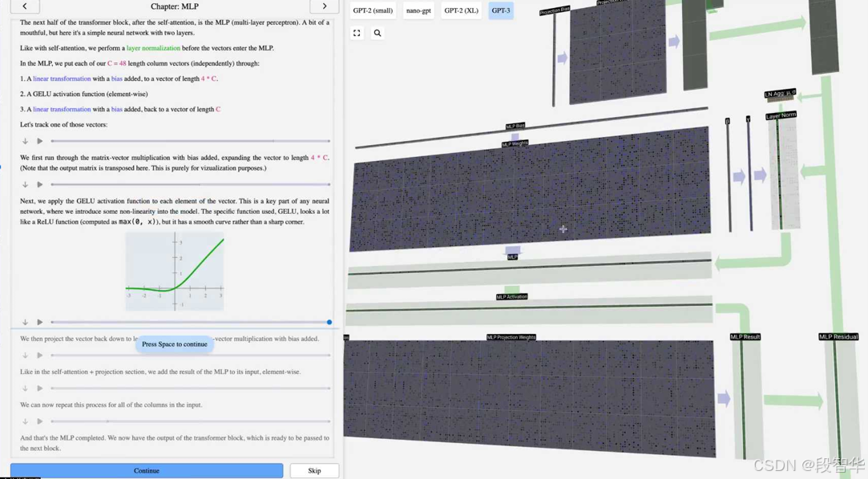The height and width of the screenshot is (479, 868).
Task: Open the layer normalization link
Action: [x=153, y=48]
